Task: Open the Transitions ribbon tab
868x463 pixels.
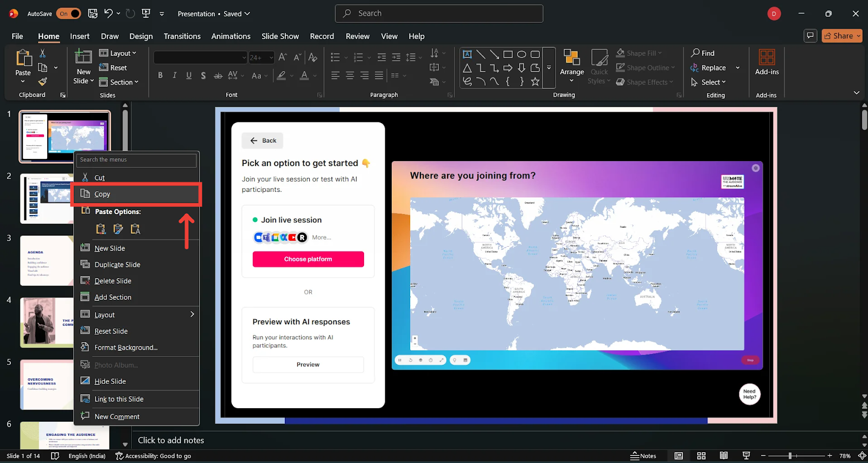Action: (182, 36)
